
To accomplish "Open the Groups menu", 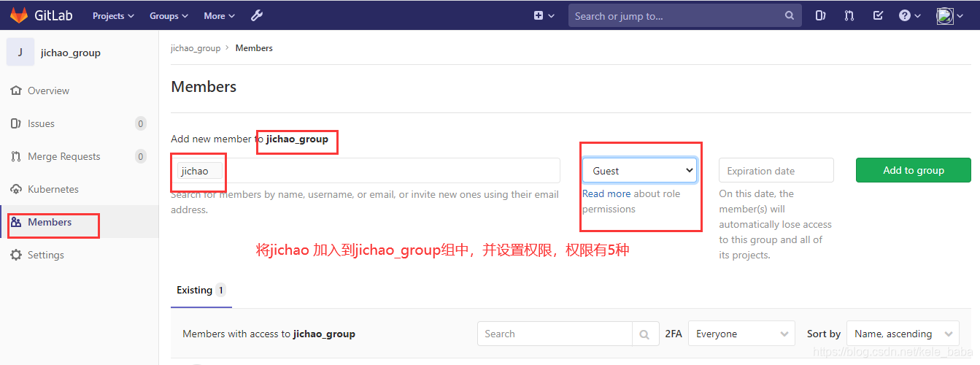I will [x=169, y=15].
